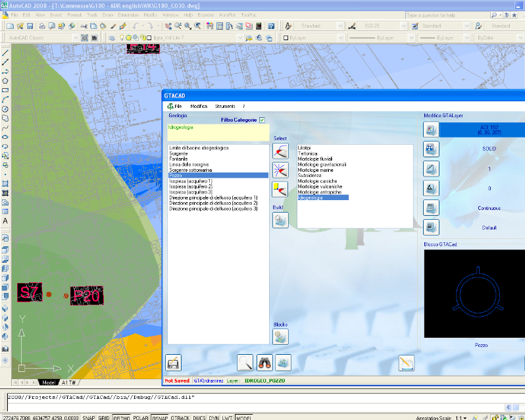The width and height of the screenshot is (525, 420).
Task: Click the Blocks icon in GTACAD
Action: coord(280,337)
